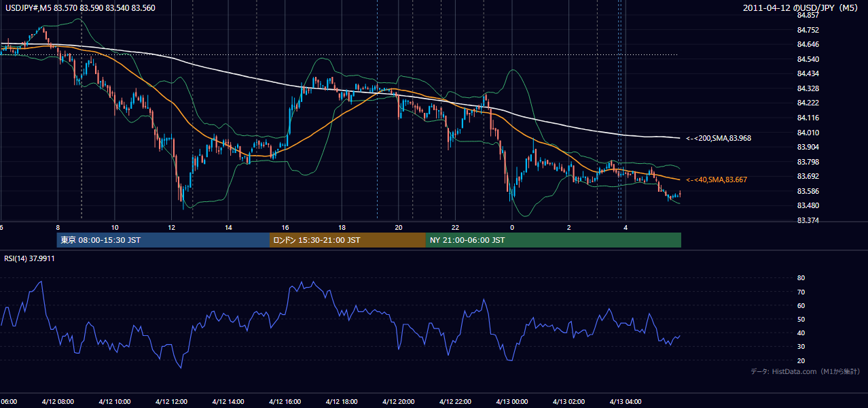Screen dimensions: 868x408
Task: Click the 40 SMA 83.667 label
Action: 717,180
